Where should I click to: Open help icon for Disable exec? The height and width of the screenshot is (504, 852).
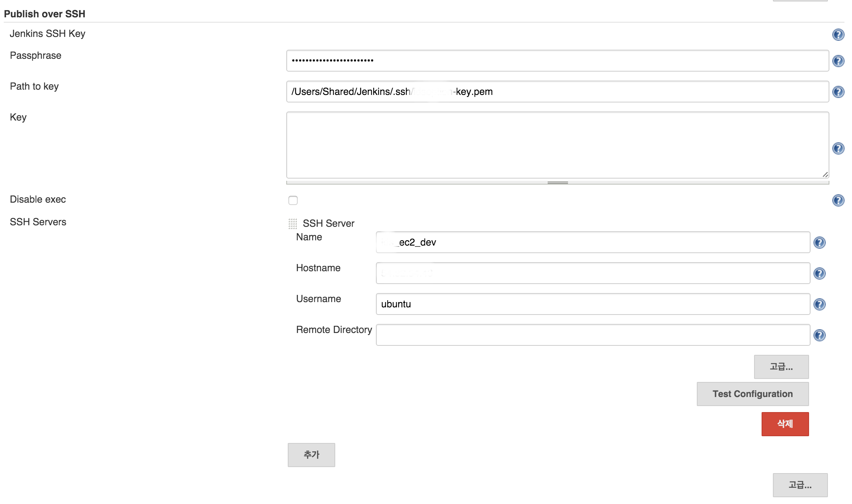click(838, 200)
